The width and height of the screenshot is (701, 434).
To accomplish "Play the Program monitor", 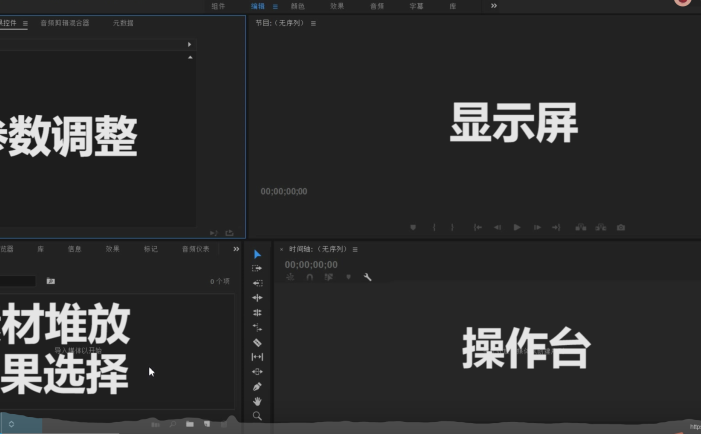I will pyautogui.click(x=517, y=228).
